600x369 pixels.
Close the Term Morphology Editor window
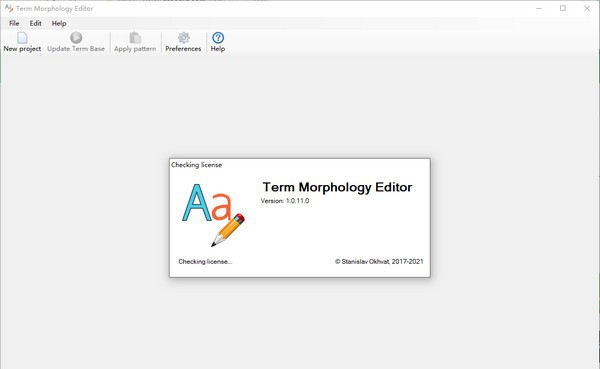[x=587, y=8]
